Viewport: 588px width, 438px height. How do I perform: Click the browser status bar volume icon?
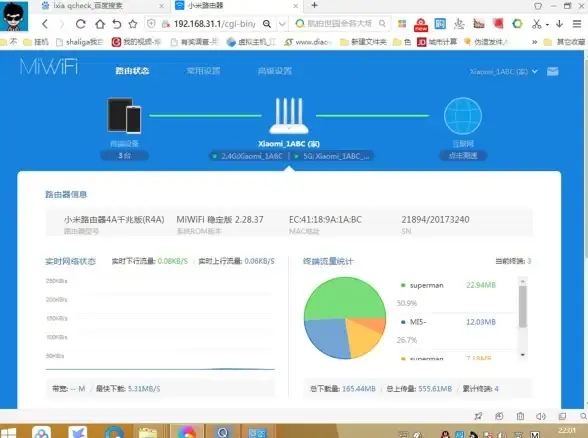(x=540, y=416)
